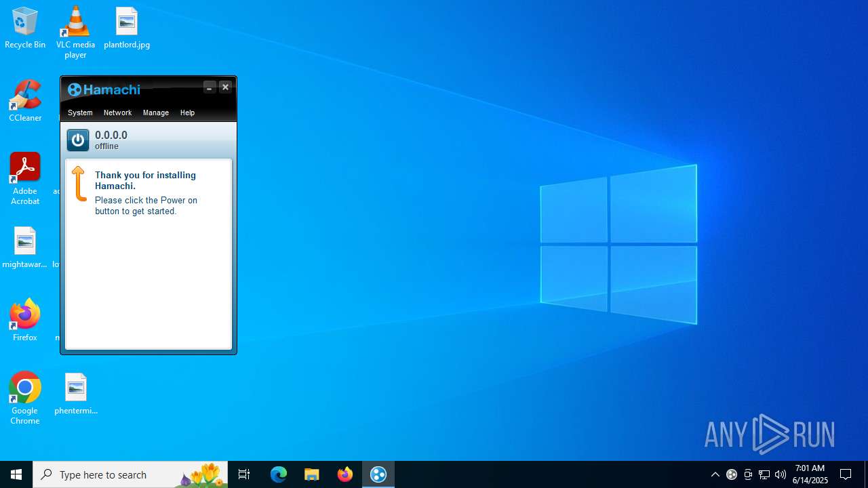Open the Network menu in Hamachi
Image resolution: width=868 pixels, height=488 pixels.
coord(117,113)
